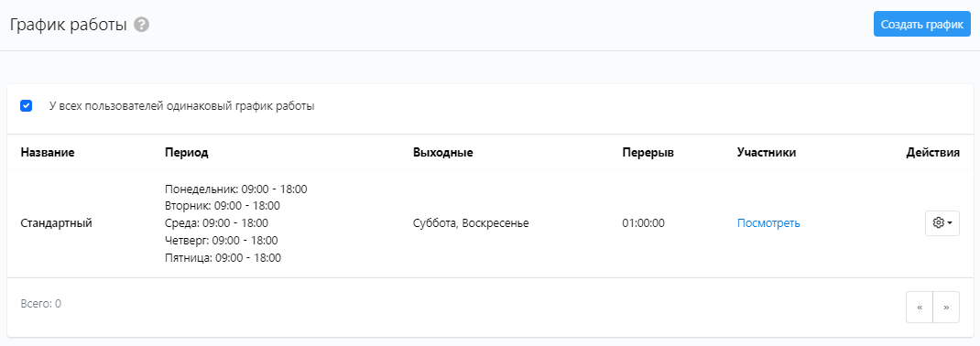Open the help icon next to График работы
The height and width of the screenshot is (346, 980).
pos(142,25)
